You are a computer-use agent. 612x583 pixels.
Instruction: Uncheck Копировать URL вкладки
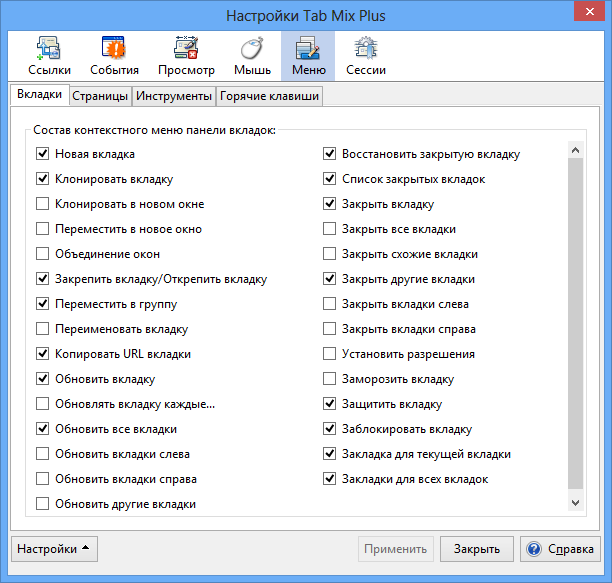(43, 354)
